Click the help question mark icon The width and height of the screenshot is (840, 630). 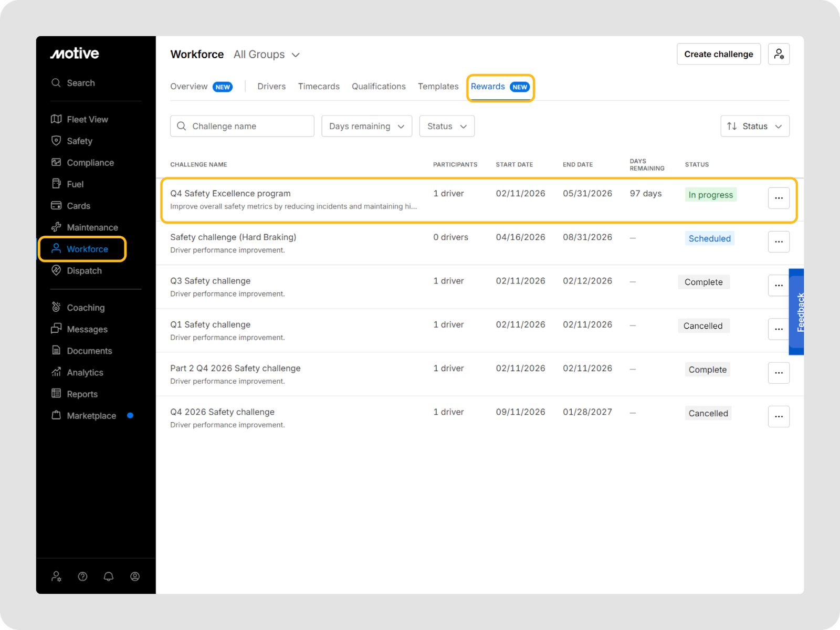[x=82, y=576]
